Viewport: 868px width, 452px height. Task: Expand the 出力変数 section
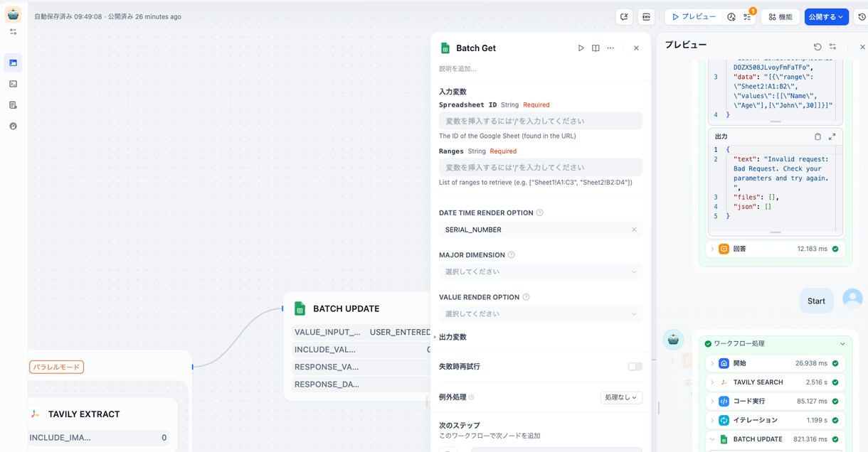point(452,337)
